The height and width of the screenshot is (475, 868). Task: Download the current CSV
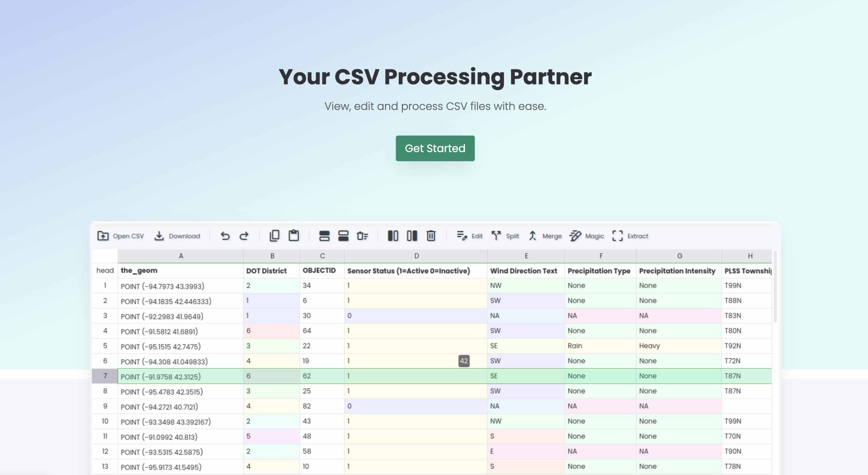[x=177, y=236]
